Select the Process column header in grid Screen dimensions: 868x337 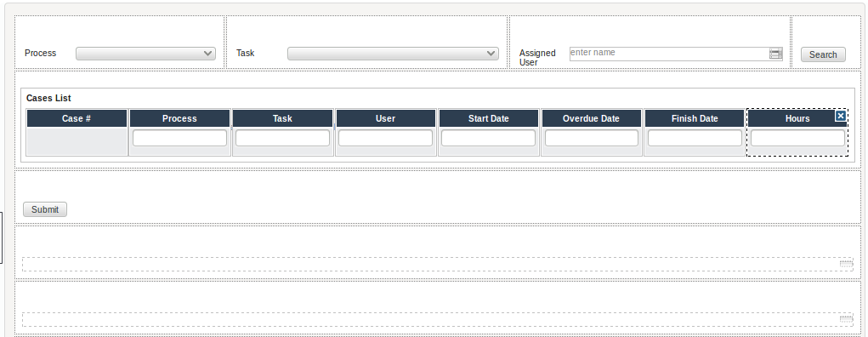179,118
